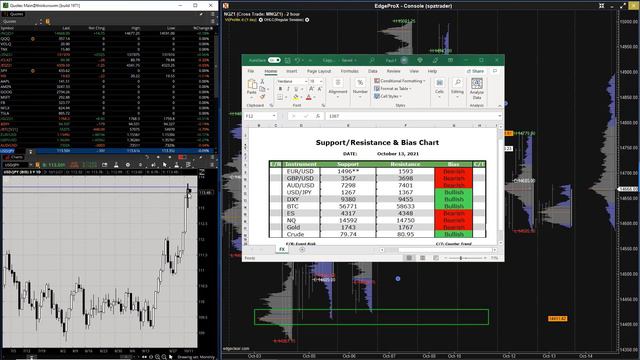Image resolution: width=640 pixels, height=360 pixels.
Task: Click the Insert Function fx icon
Action: coord(318,116)
